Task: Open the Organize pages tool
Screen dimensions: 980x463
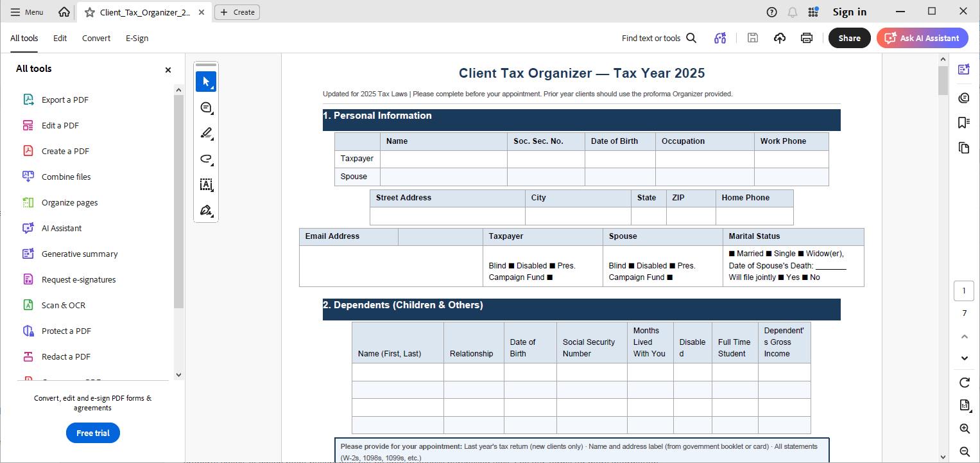Action: coord(69,202)
